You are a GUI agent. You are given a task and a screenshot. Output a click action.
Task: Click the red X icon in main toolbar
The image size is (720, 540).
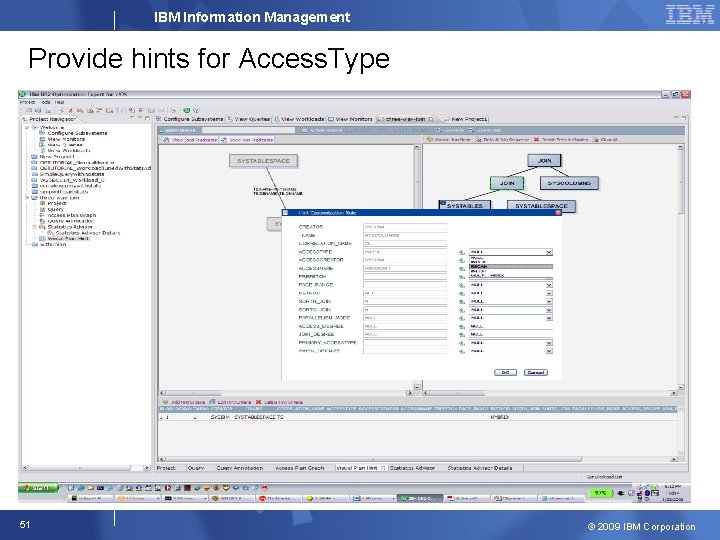point(71,110)
